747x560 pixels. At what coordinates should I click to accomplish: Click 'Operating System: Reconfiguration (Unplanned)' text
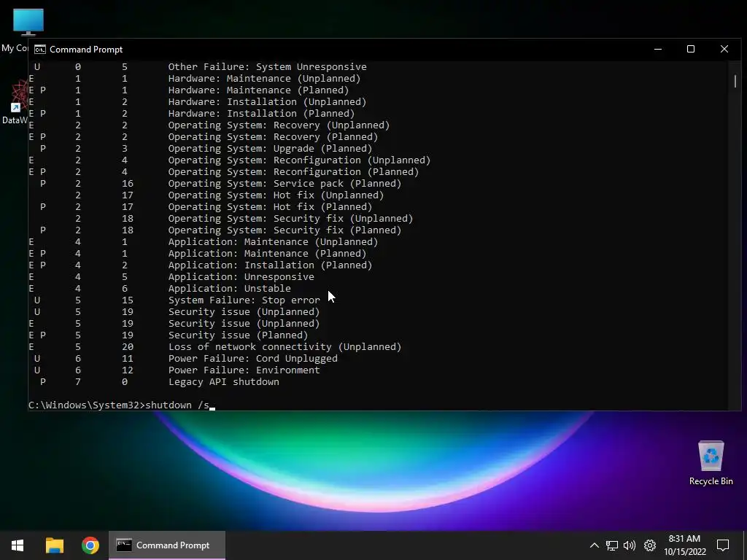click(299, 160)
